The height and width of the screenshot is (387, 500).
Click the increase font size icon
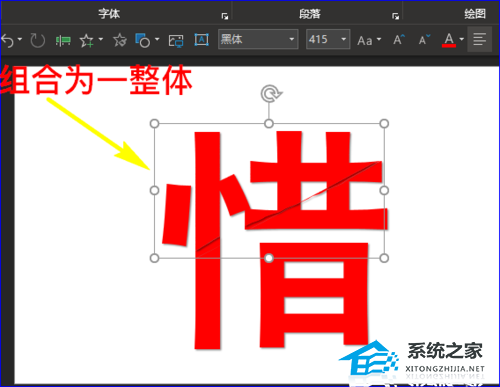[399, 40]
